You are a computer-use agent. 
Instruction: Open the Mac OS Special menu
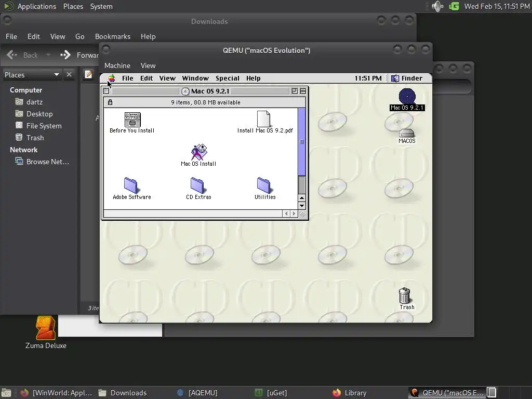coord(228,78)
